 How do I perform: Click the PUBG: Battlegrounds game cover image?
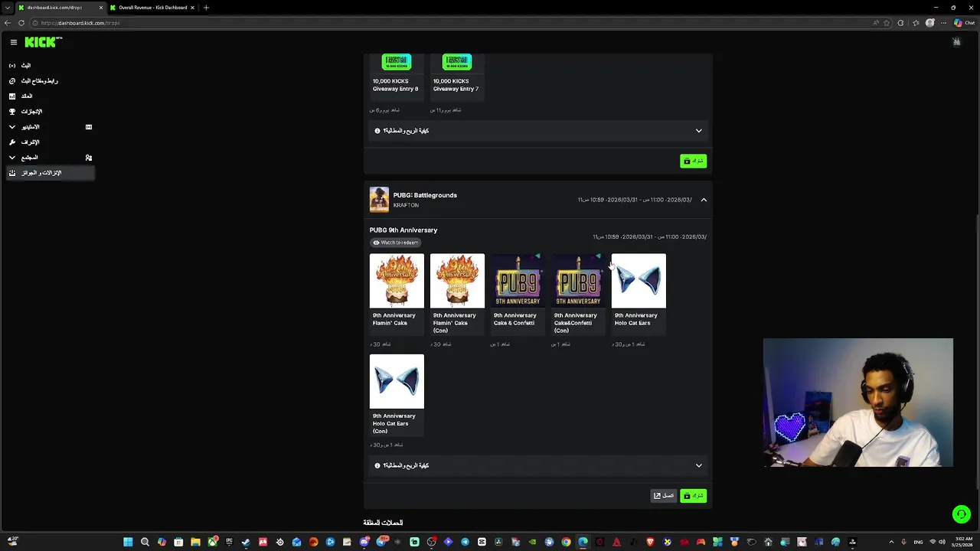[x=379, y=200]
